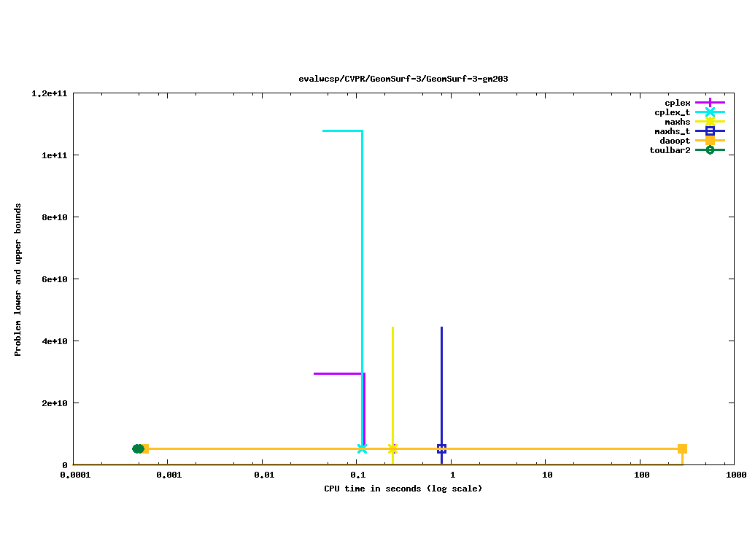Click the green toulbar2 circle marker in the plot
This screenshot has height=560, width=747.
138,448
